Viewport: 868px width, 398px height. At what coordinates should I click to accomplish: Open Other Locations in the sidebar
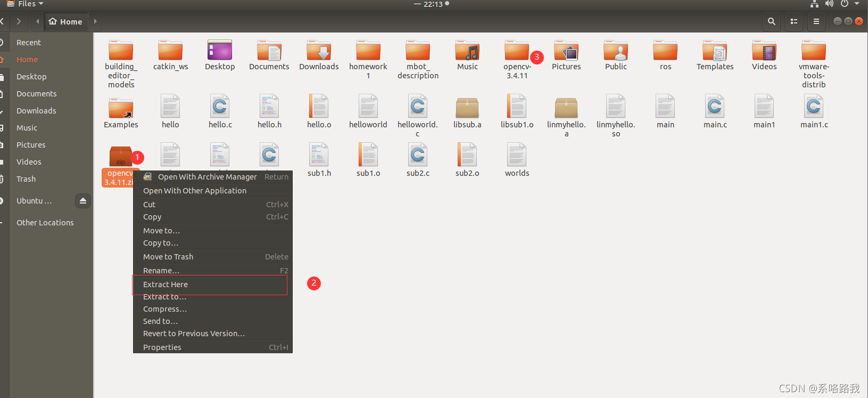click(x=46, y=223)
